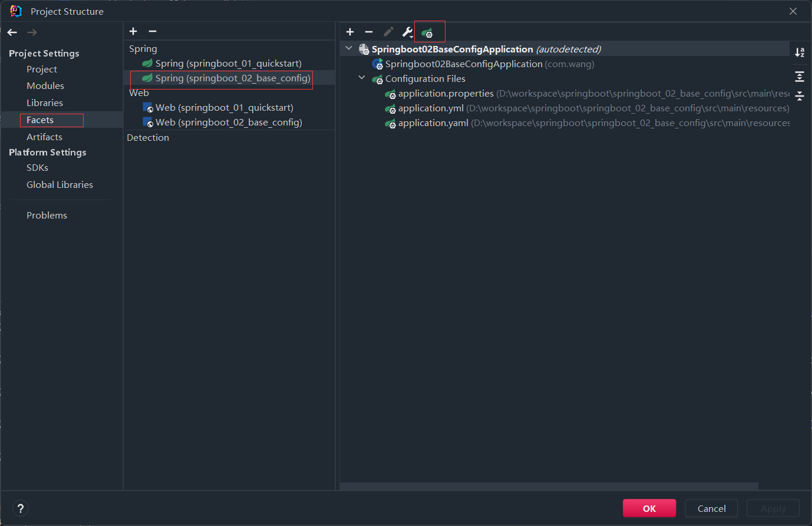Click leaf icon of Spring (springboot_02_base_config)
The width and height of the screenshot is (812, 526).
tap(147, 78)
